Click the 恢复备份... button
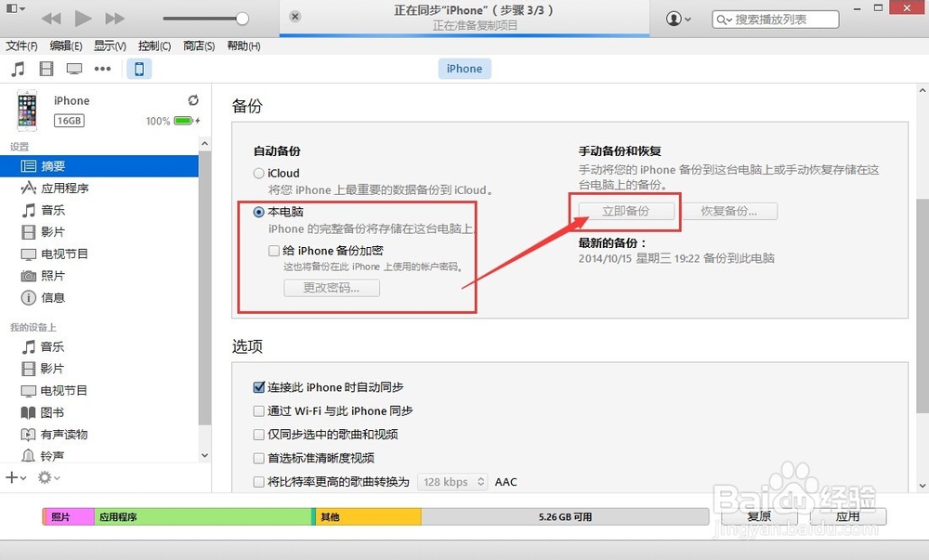929x560 pixels. pos(729,211)
